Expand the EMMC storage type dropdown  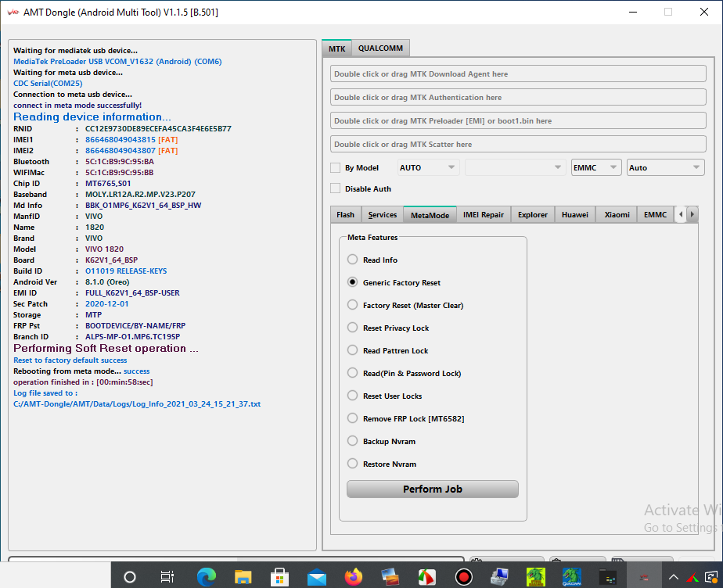coord(596,167)
